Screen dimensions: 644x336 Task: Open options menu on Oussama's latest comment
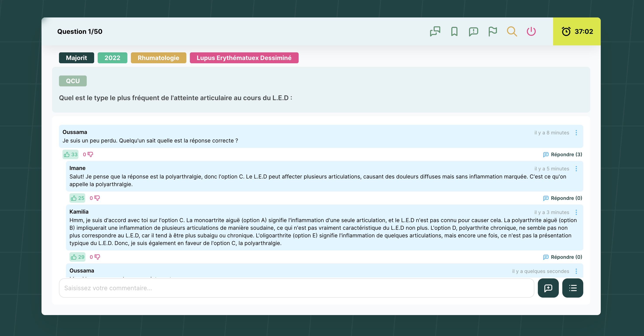pyautogui.click(x=576, y=271)
